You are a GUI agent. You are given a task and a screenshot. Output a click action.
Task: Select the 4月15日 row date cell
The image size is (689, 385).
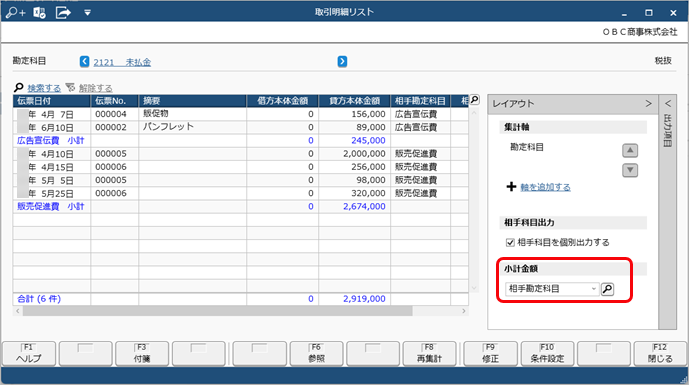tap(52, 167)
